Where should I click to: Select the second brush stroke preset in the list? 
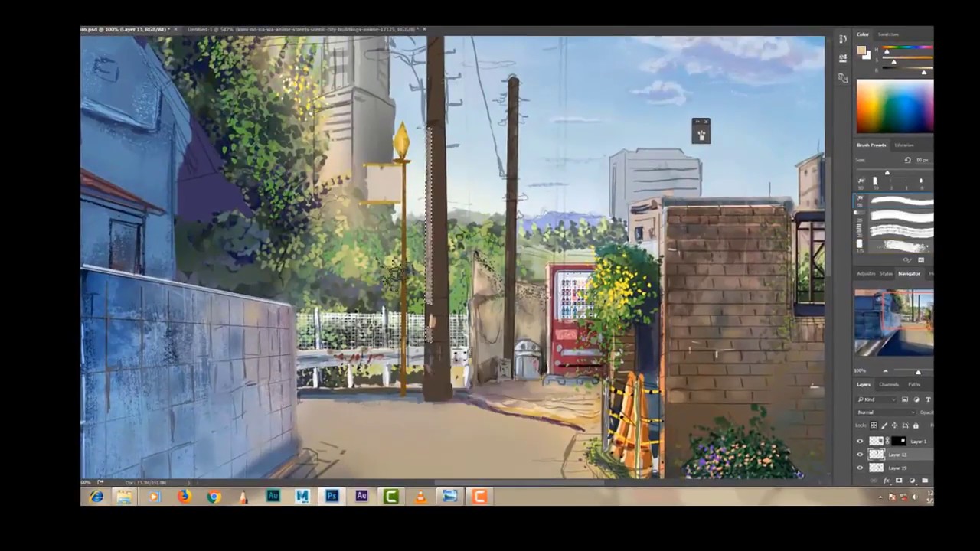pos(893,216)
